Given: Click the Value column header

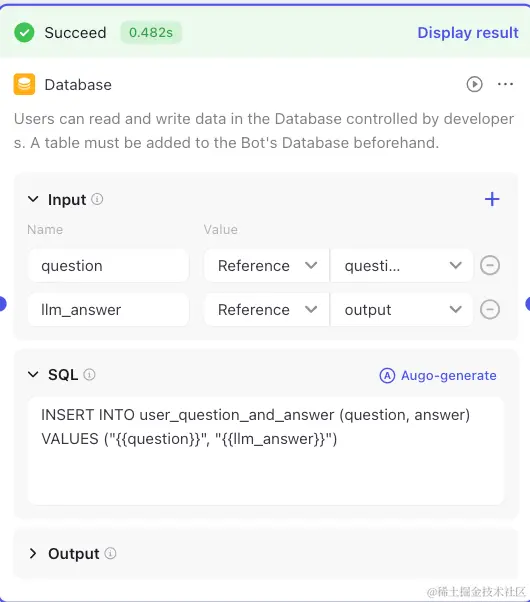Looking at the screenshot, I should click(220, 230).
